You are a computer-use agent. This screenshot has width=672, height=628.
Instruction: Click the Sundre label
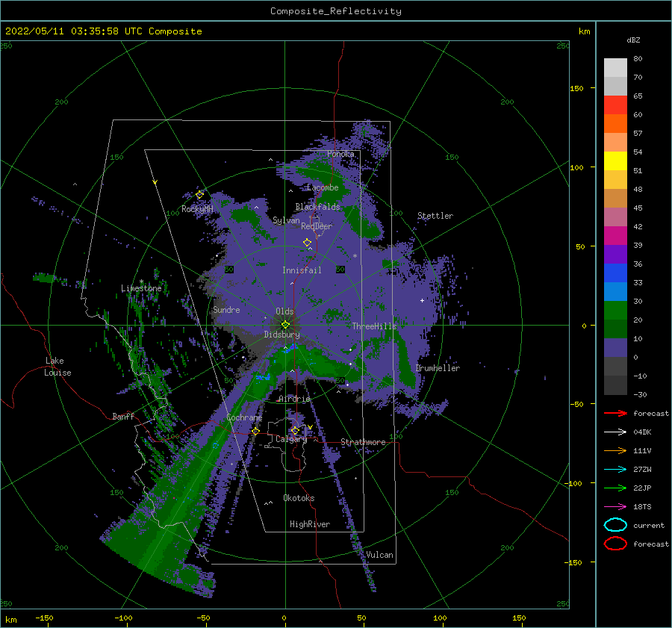226,309
